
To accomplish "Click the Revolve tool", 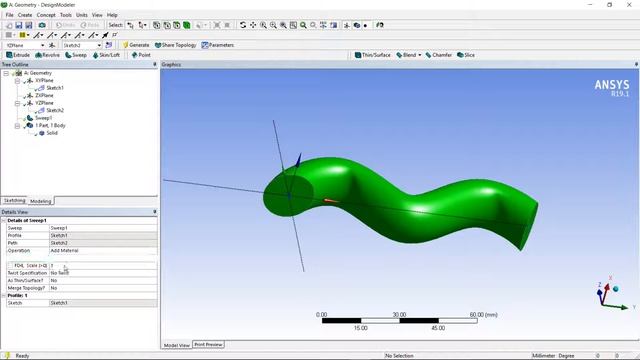I will pyautogui.click(x=47, y=55).
